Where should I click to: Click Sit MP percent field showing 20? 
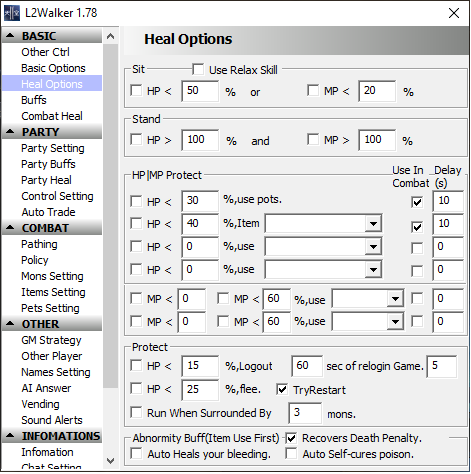377,91
